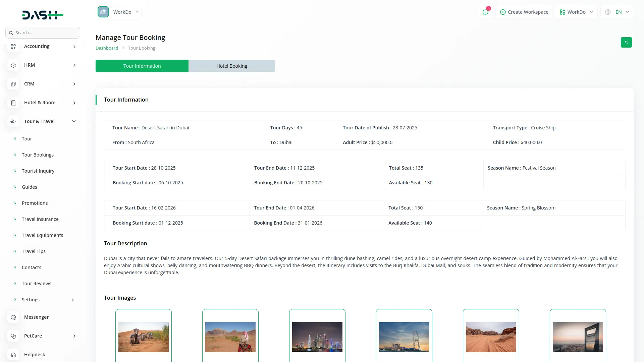
Task: Select the Tour Information tab
Action: [x=142, y=66]
